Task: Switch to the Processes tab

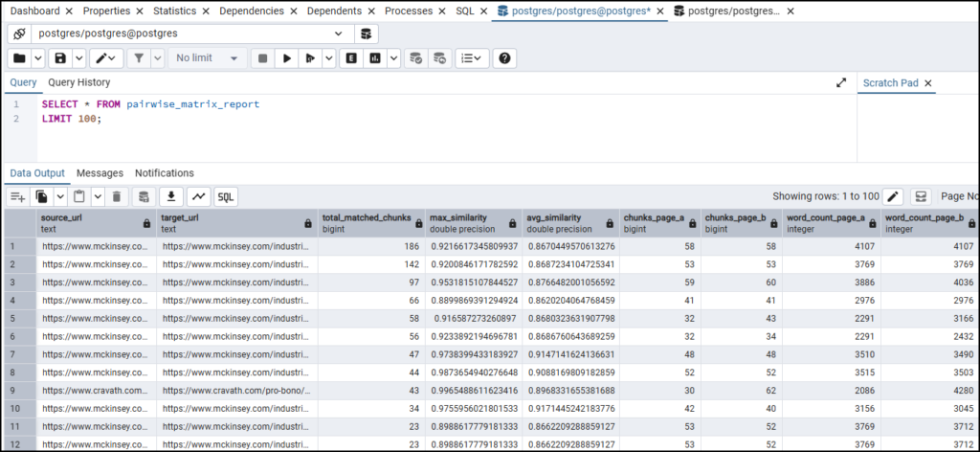Action: 409,11
